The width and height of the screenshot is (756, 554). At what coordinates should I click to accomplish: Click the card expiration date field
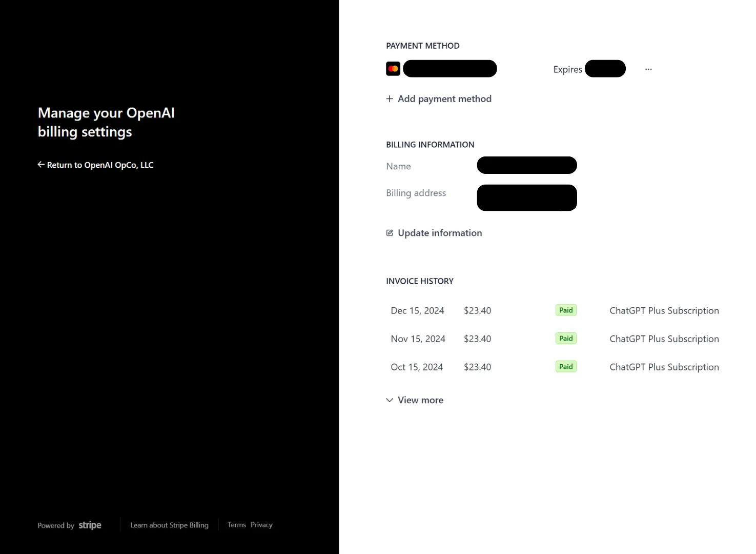click(x=605, y=68)
